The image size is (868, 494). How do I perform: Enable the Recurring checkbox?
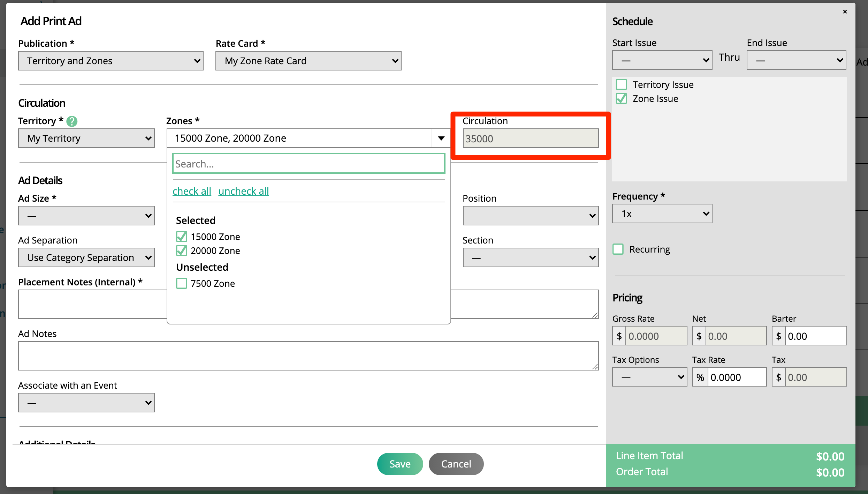pyautogui.click(x=618, y=249)
